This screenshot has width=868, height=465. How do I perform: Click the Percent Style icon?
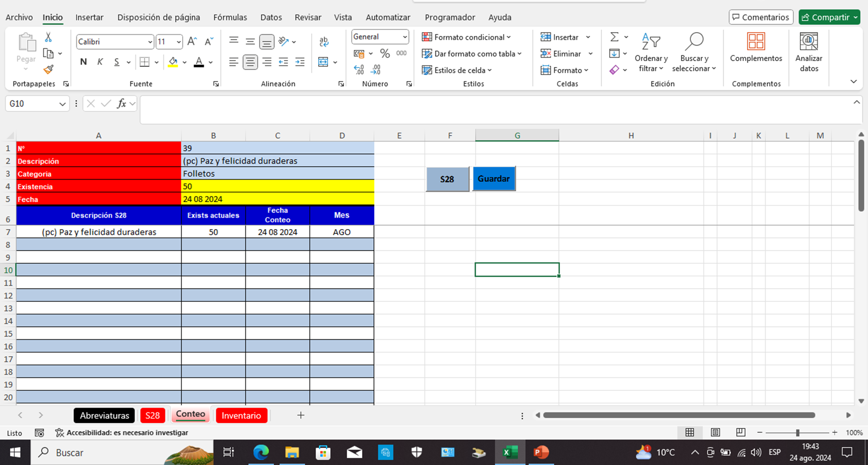385,53
